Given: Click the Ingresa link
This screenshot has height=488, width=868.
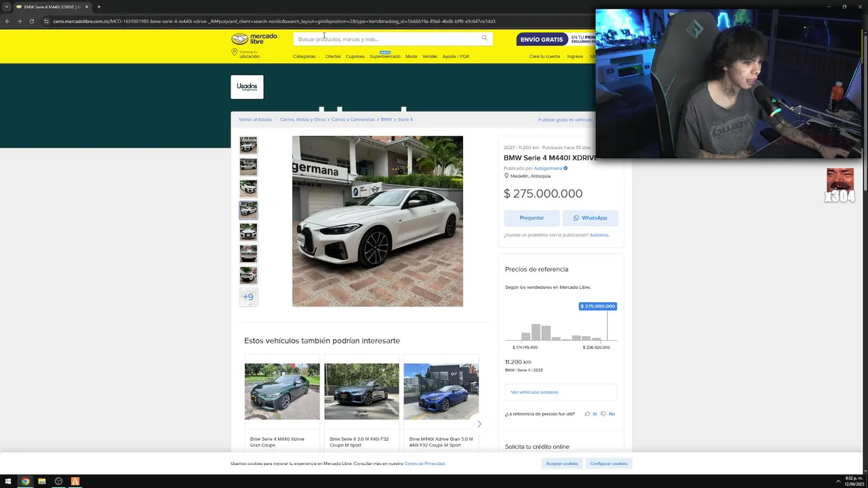Looking at the screenshot, I should [x=575, y=56].
